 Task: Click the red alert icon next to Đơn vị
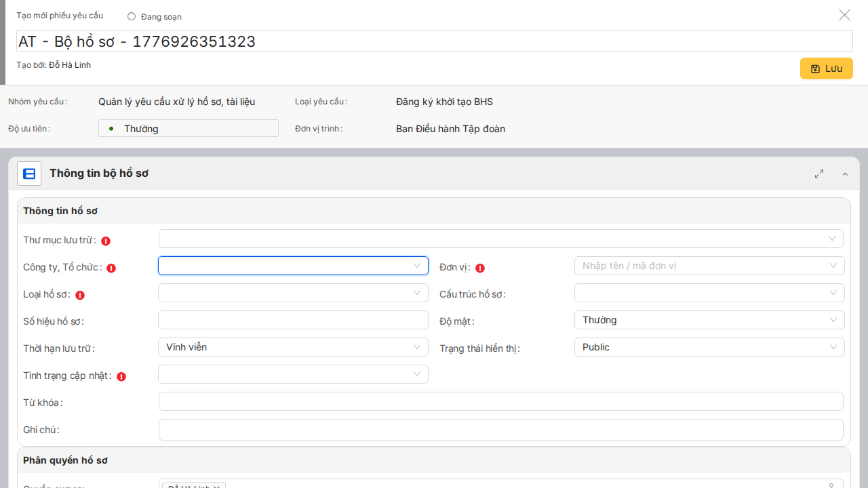[480, 268]
